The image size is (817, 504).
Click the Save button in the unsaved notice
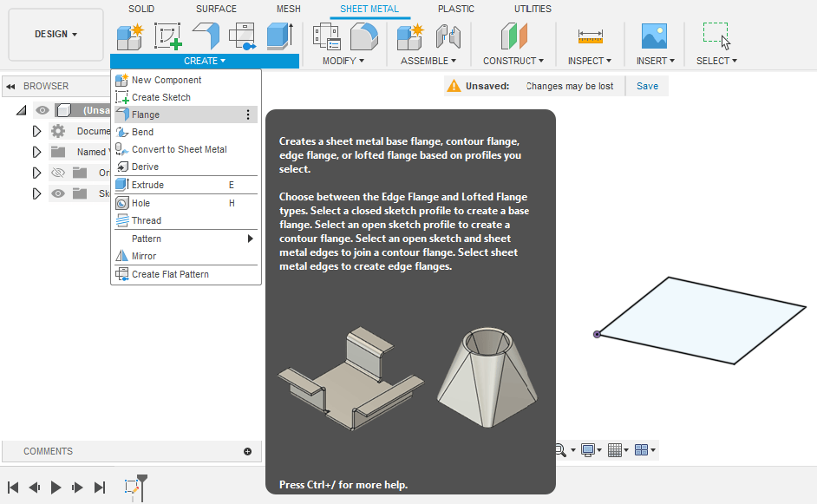[647, 86]
